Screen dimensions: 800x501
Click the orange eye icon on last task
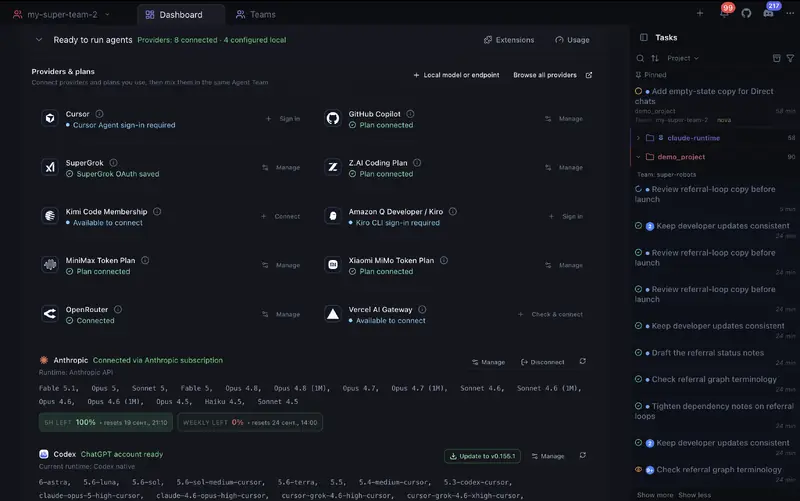[638, 469]
